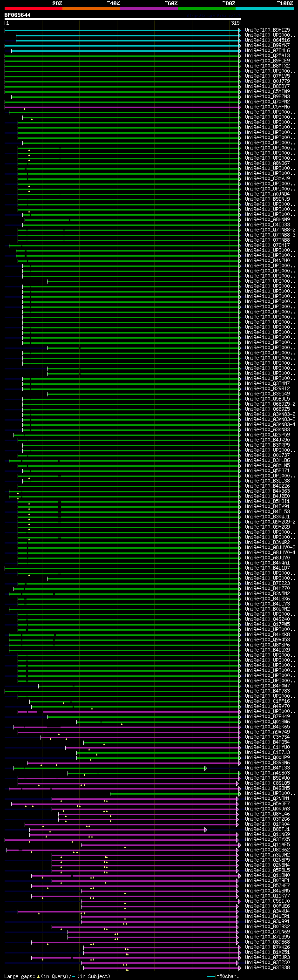
Task: Select the UniRef100_A8HNN9 label
Action: [267, 220]
